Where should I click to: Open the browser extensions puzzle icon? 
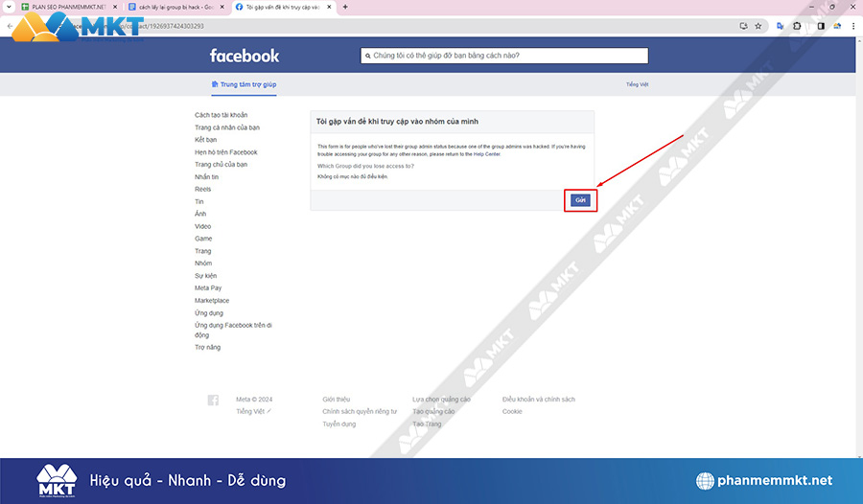point(795,26)
